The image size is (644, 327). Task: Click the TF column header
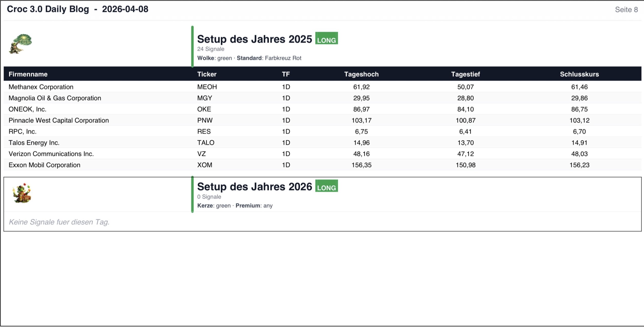coord(286,74)
